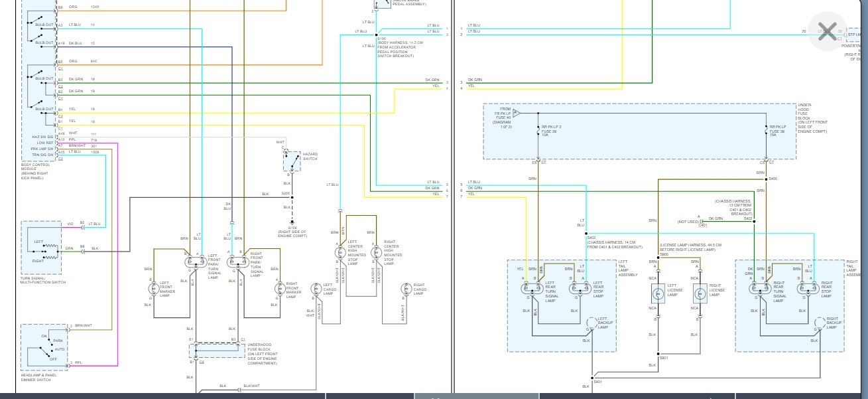Select the right front marker lamp symbol
868x399 pixels.
pos(279,288)
